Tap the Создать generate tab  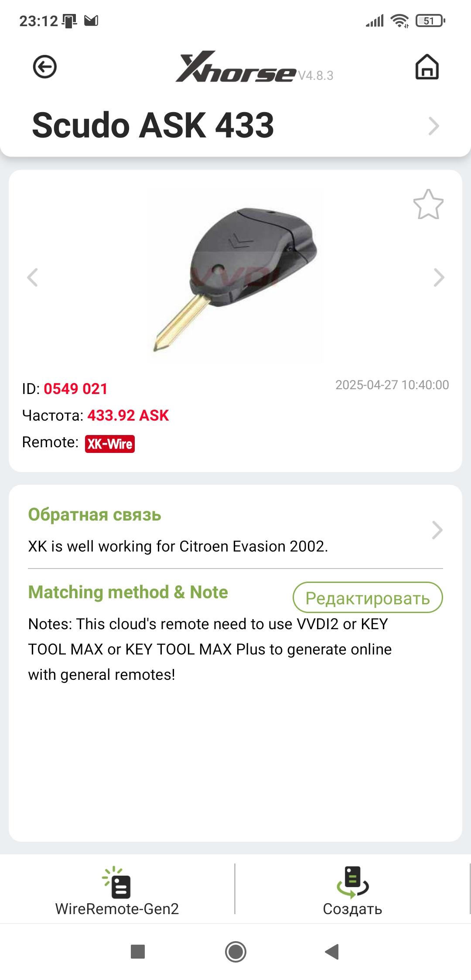(352, 890)
